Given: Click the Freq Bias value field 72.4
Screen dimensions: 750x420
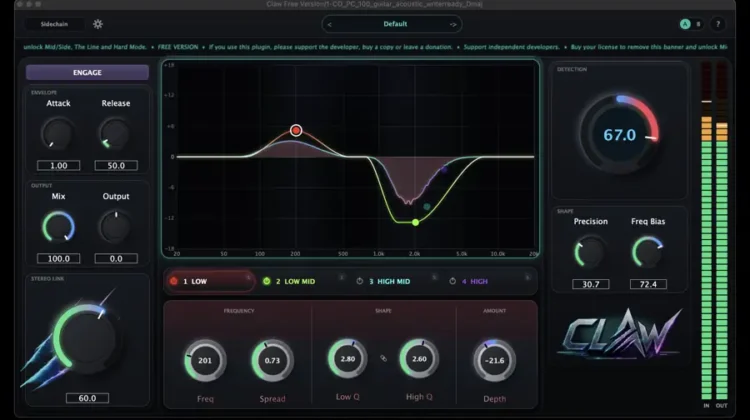Looking at the screenshot, I should click(648, 284).
